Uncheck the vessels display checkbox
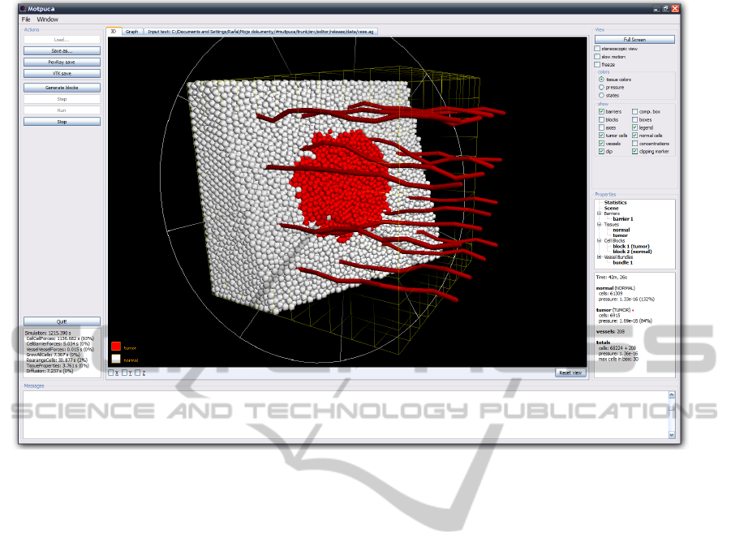The width and height of the screenshot is (731, 560). pyautogui.click(x=601, y=144)
